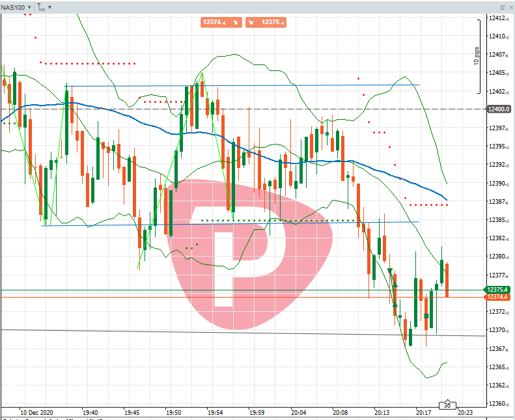
Task: Click the 19:54 time axis label
Action: [215, 412]
